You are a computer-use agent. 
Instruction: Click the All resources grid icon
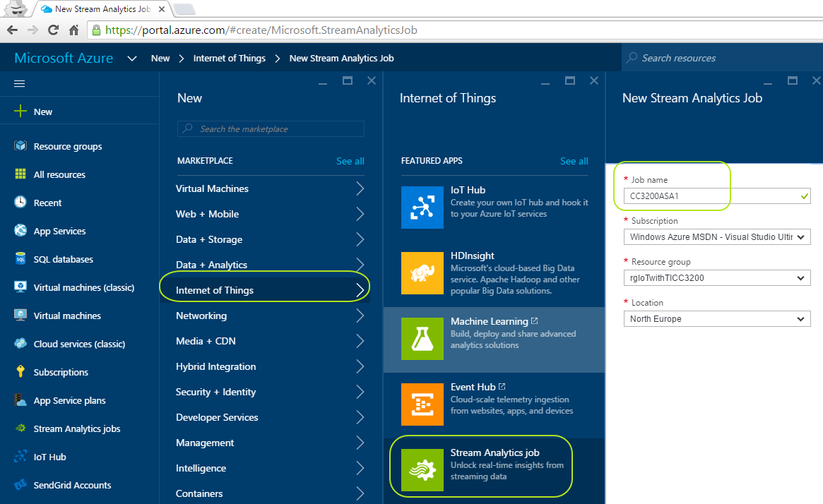(20, 174)
